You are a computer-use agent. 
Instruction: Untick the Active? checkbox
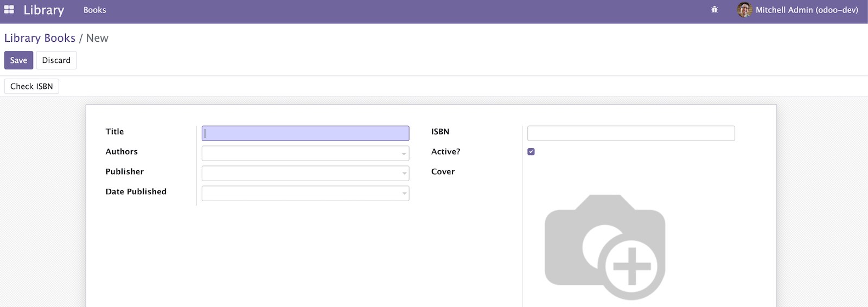coord(531,152)
